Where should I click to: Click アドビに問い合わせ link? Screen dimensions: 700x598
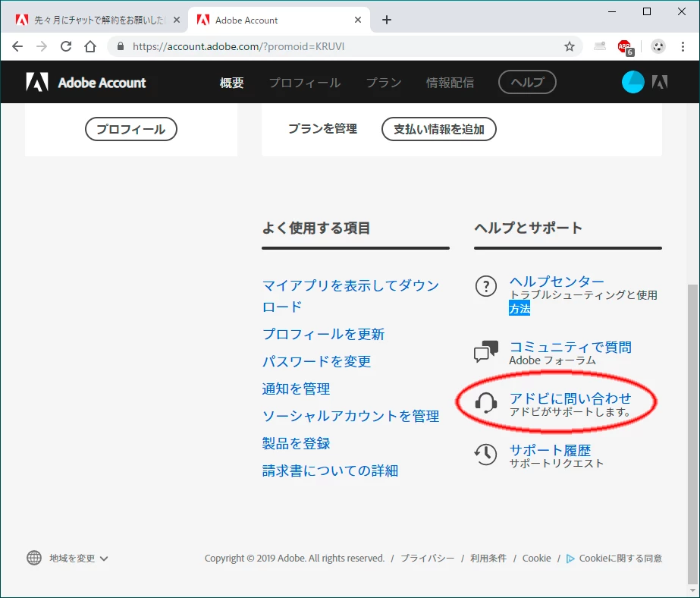coord(570,398)
